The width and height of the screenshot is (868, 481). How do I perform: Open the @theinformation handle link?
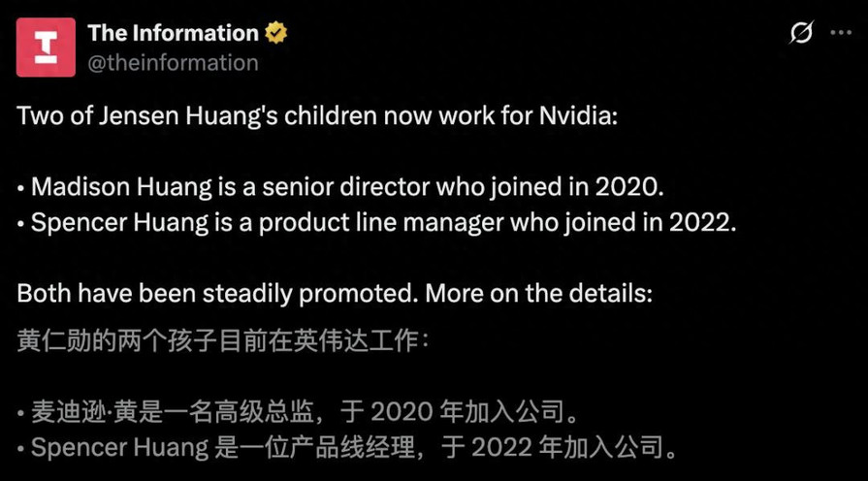point(173,63)
